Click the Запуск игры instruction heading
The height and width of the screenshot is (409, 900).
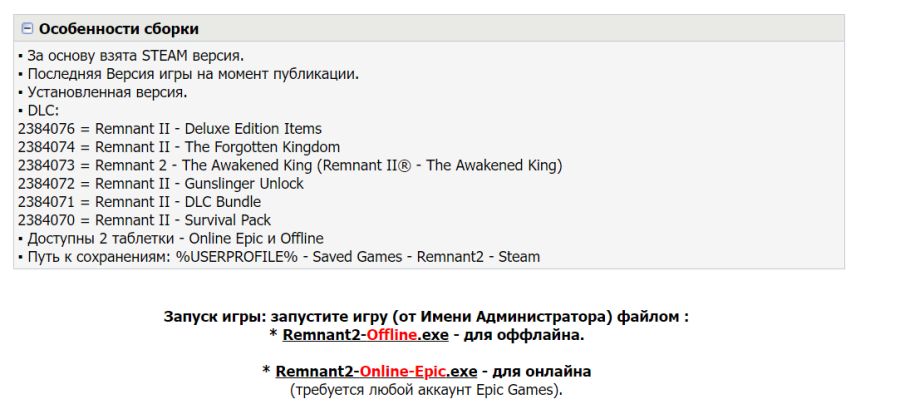[426, 317]
